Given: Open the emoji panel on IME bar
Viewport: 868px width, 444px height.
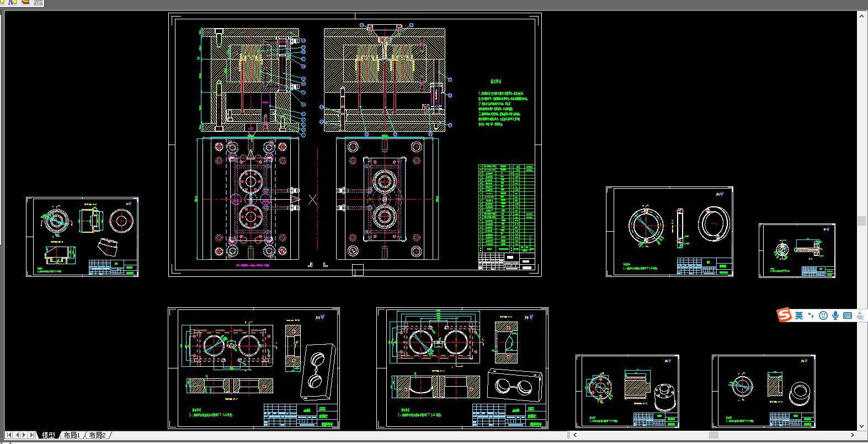Looking at the screenshot, I should (x=823, y=315).
